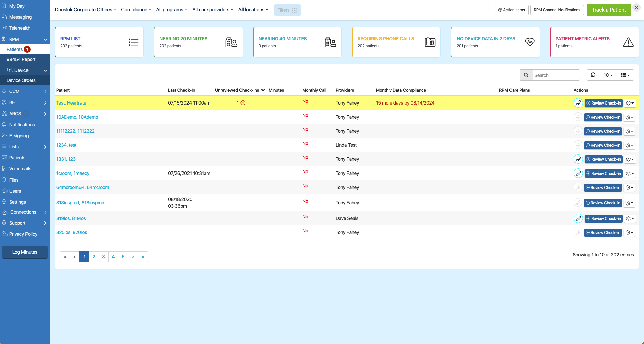Image resolution: width=644 pixels, height=344 pixels.
Task: Select the E-signing sidebar icon
Action: tap(4, 135)
